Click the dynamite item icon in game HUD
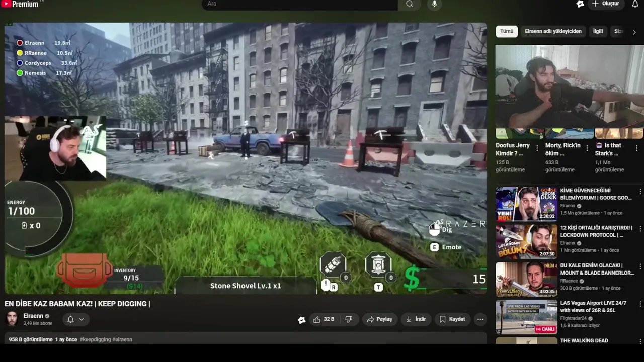The image size is (644, 362). coord(333,264)
